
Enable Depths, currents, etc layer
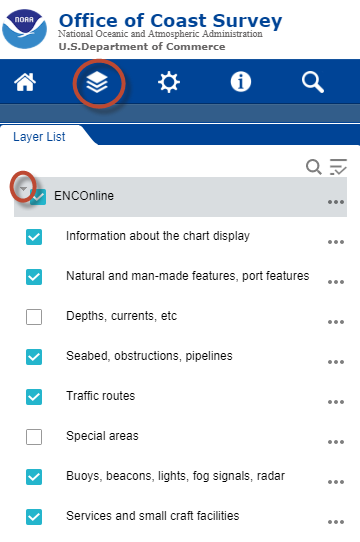(x=34, y=317)
